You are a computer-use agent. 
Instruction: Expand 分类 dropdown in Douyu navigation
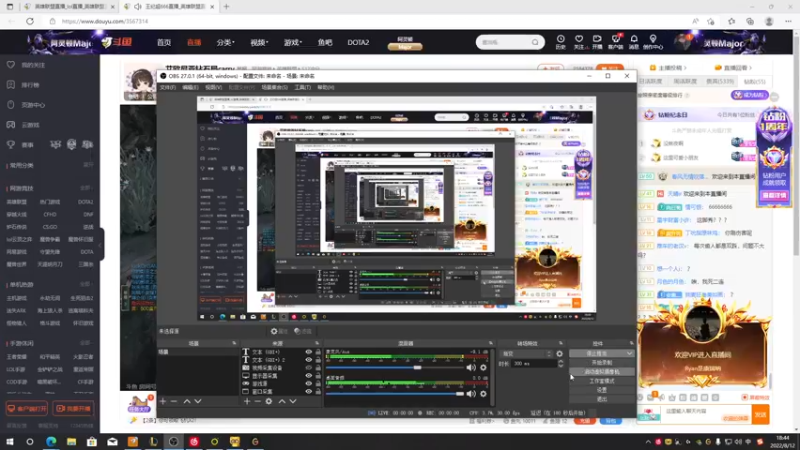click(226, 42)
